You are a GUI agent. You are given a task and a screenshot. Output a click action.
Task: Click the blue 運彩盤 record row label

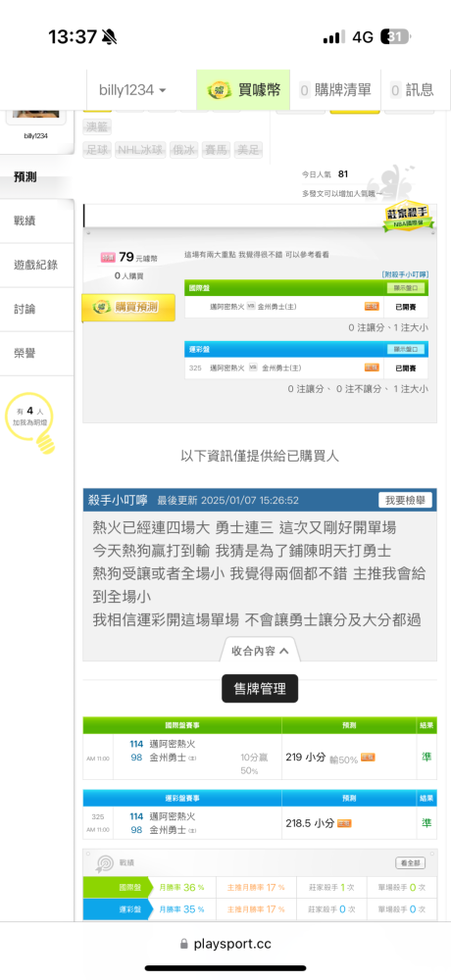pyautogui.click(x=117, y=909)
